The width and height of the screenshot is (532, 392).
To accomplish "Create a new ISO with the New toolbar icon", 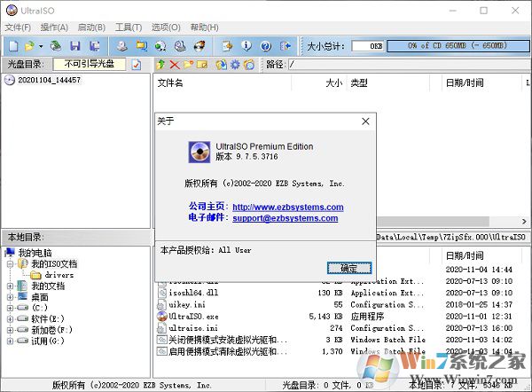I will pos(13,46).
